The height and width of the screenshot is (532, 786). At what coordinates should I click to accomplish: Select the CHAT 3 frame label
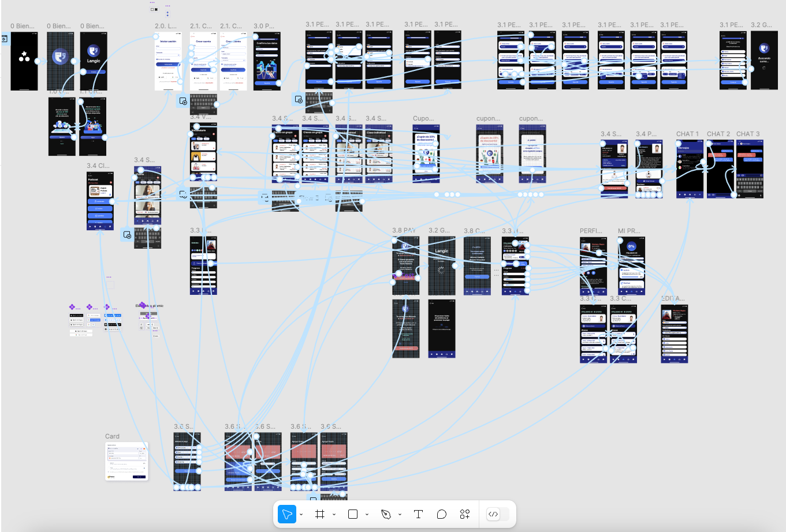(x=748, y=134)
